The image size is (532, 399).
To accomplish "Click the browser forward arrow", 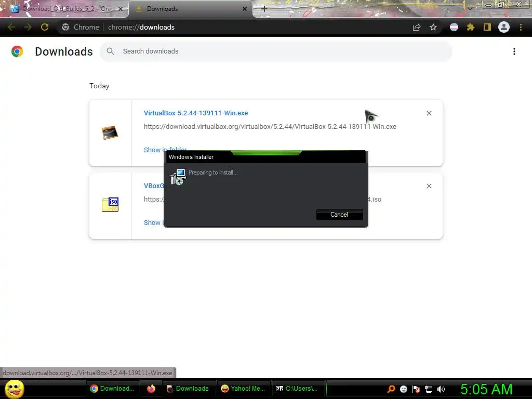I will 28,27.
